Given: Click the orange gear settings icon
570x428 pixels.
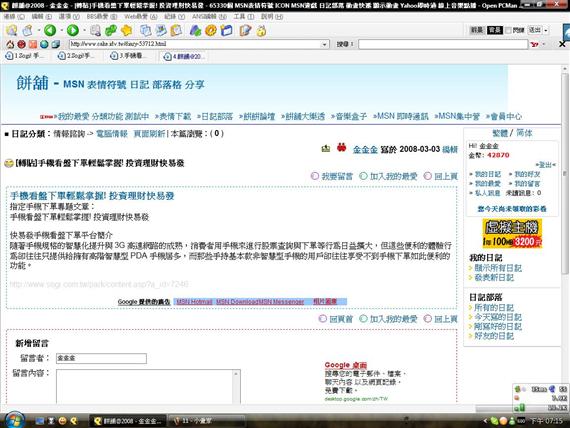Looking at the screenshot, I should point(211,30).
